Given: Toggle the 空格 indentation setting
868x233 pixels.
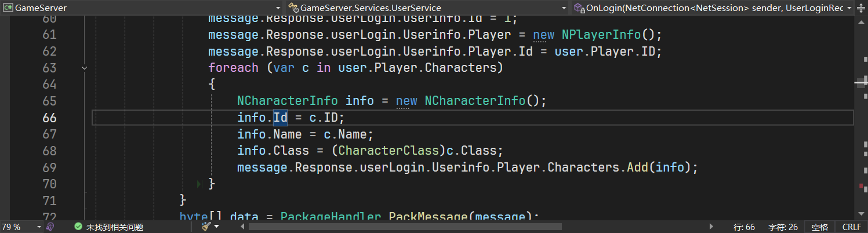Looking at the screenshot, I should pyautogui.click(x=819, y=227).
